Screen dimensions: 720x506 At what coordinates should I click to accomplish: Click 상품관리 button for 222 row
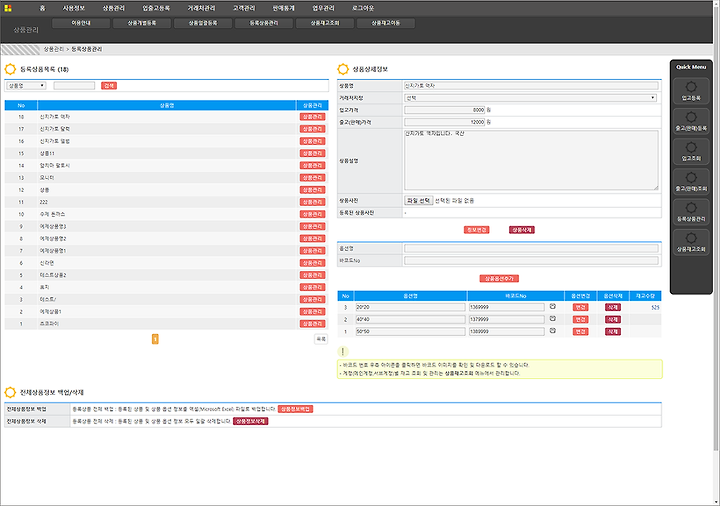tap(312, 202)
